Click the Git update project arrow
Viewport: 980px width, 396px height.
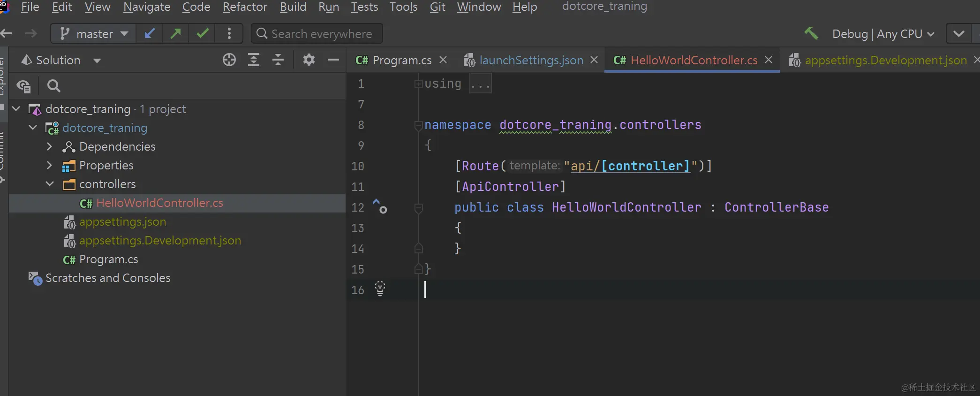(150, 34)
